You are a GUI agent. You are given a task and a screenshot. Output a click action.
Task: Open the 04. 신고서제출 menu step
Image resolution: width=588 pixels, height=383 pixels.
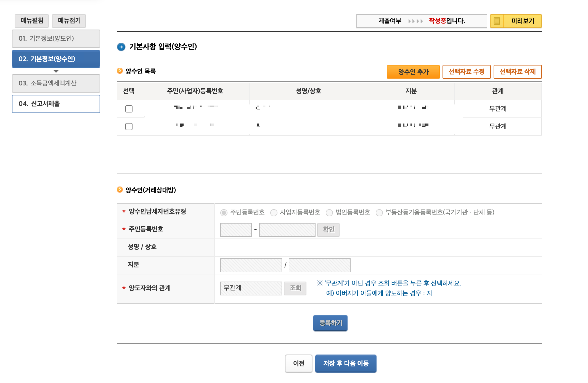[x=56, y=104]
